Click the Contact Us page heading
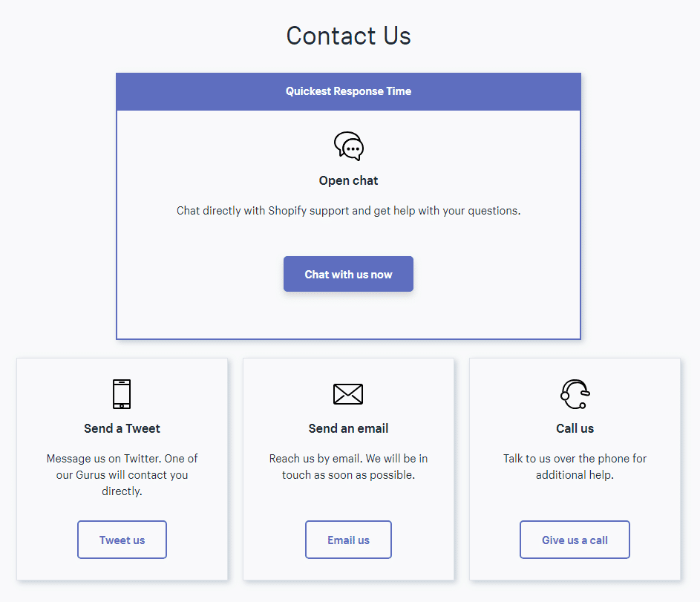 pyautogui.click(x=348, y=36)
